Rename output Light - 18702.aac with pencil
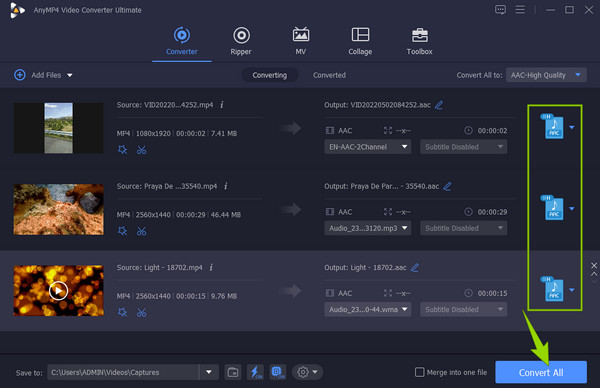This screenshot has height=388, width=600. (414, 267)
